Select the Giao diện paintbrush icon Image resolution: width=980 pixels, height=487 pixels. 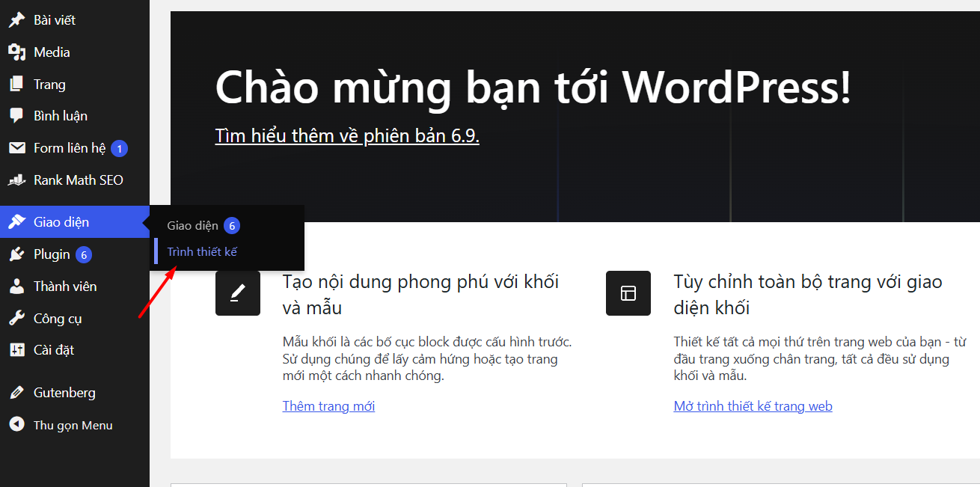point(16,221)
